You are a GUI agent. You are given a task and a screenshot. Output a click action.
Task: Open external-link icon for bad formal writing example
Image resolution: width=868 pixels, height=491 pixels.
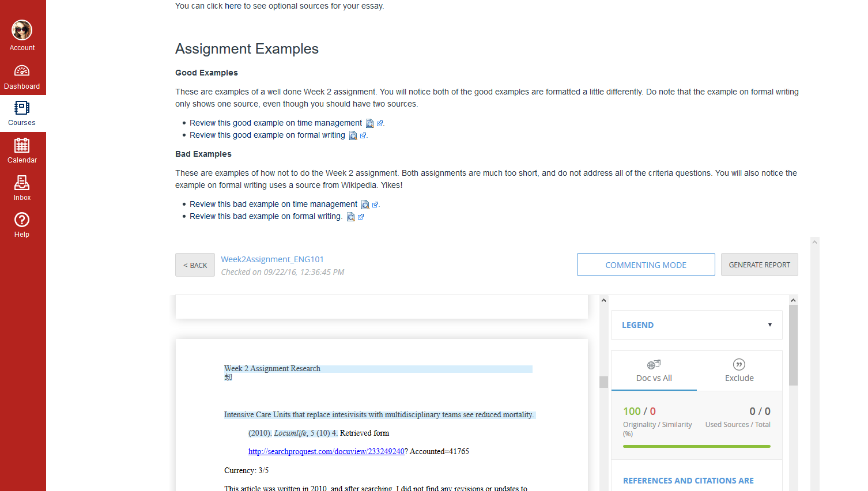[361, 216]
